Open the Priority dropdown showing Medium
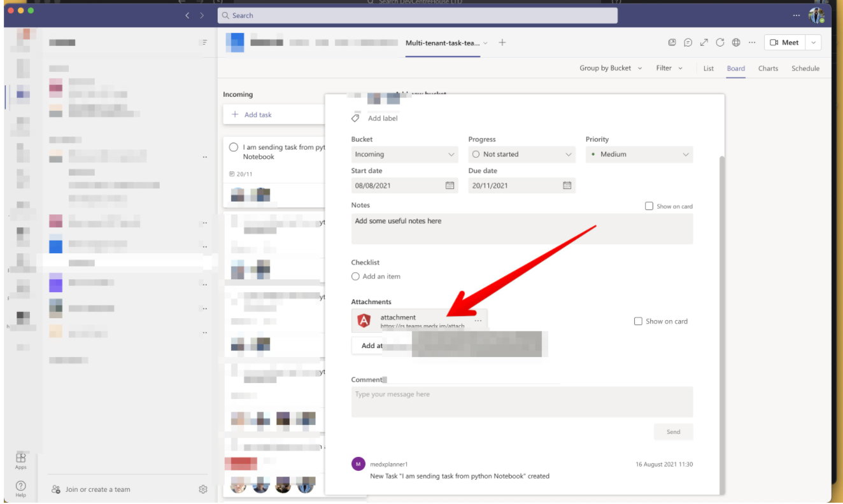The height and width of the screenshot is (504, 843). pos(639,154)
